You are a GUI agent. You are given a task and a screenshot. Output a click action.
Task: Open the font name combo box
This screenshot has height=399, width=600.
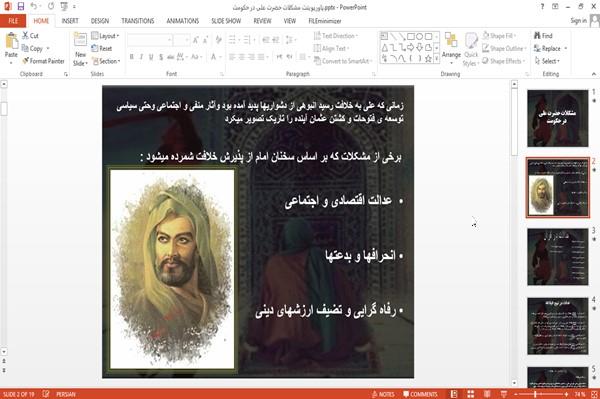click(x=149, y=39)
